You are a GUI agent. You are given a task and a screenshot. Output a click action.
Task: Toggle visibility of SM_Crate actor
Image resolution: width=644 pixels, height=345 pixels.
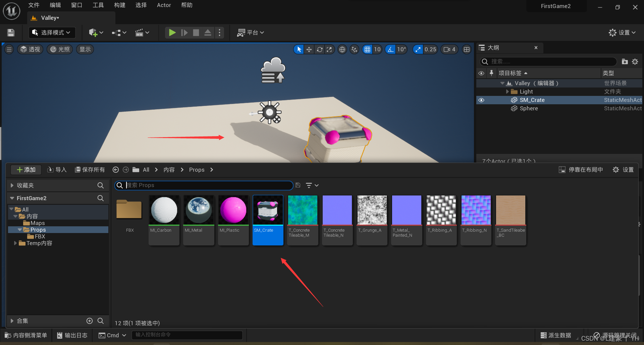coord(481,100)
